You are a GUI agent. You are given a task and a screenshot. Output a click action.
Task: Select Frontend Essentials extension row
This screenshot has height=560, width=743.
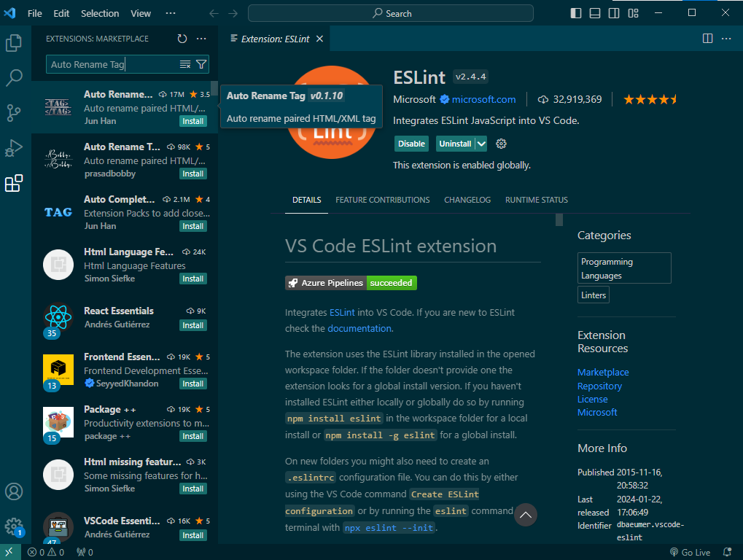pos(125,370)
